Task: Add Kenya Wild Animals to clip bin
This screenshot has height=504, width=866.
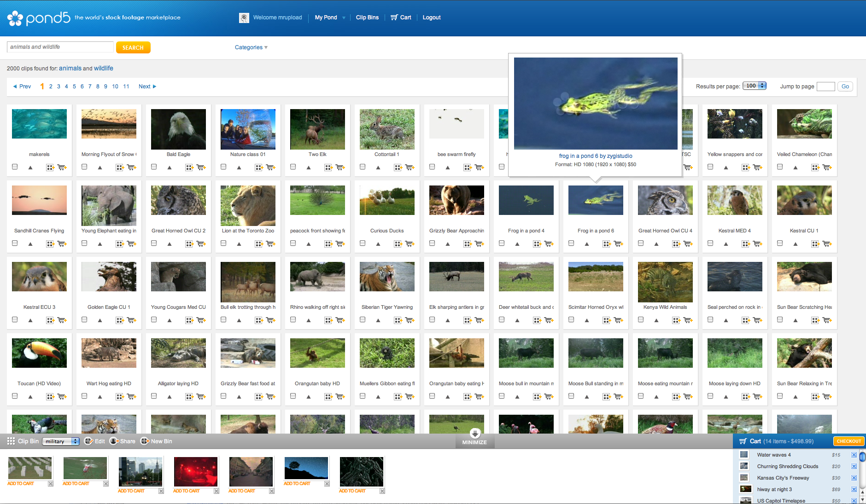Action: (676, 320)
